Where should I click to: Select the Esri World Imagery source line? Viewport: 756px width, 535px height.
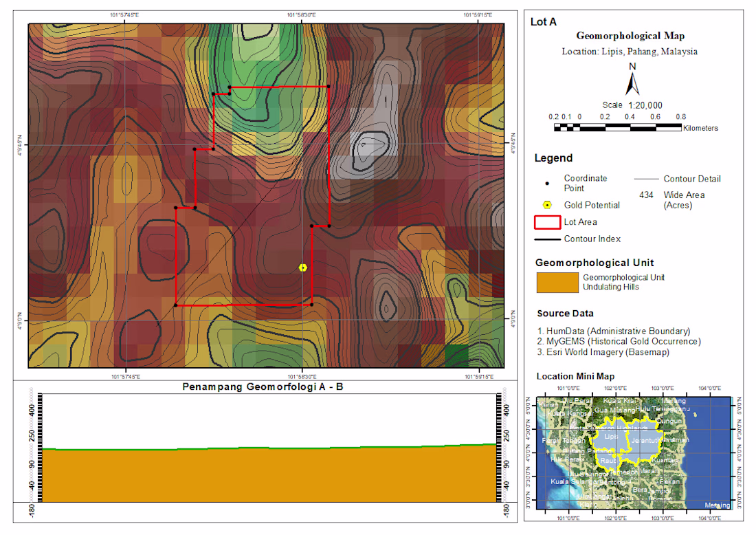point(603,351)
